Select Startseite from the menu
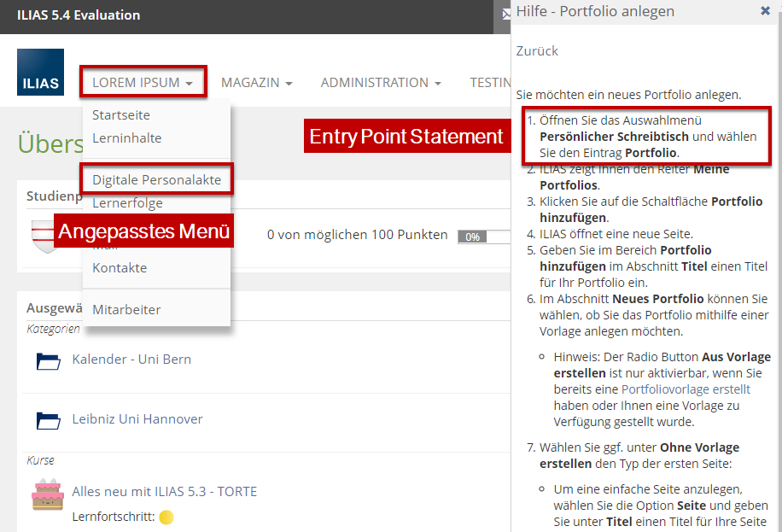This screenshot has width=782, height=532. pos(121,114)
